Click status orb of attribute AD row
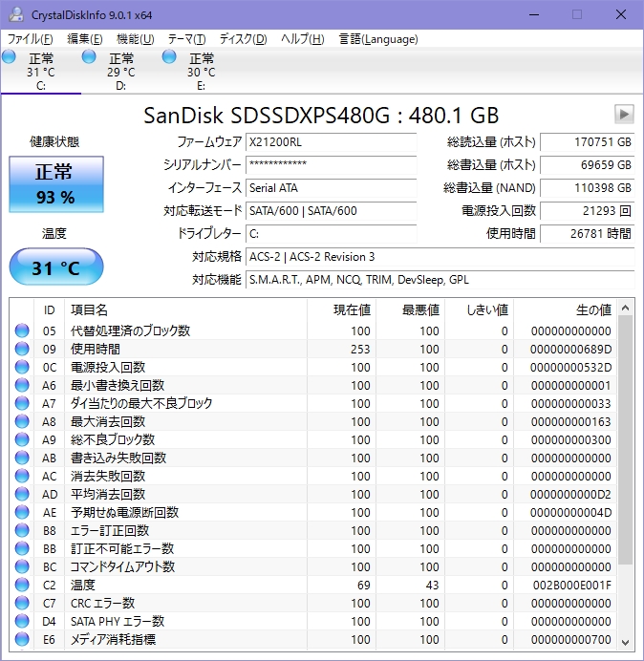This screenshot has width=644, height=661. 22,494
